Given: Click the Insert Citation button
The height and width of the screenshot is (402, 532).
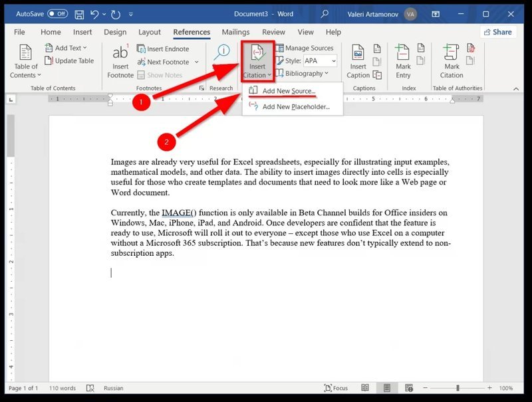Looking at the screenshot, I should (257, 61).
